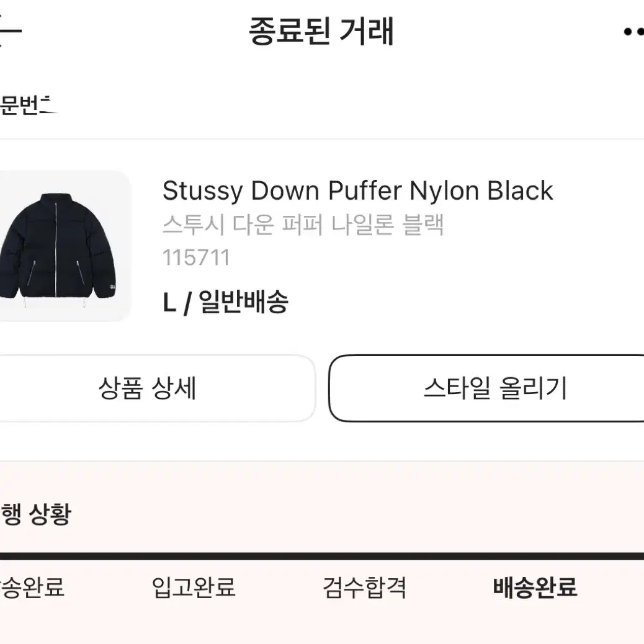Select the 입고완료 progress step
644x644 pixels.
(194, 588)
